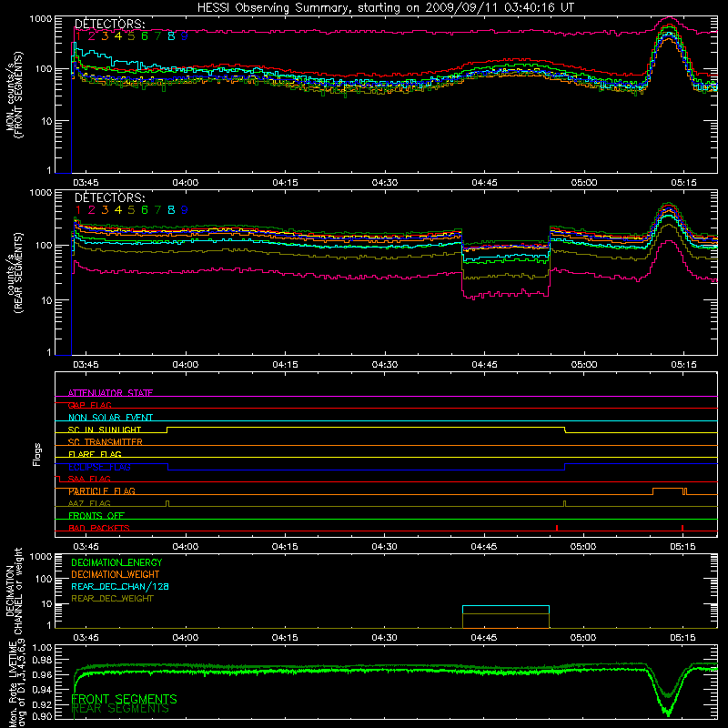This screenshot has width=728, height=728.
Task: Select detector 1 in rear segments legend
Action: click(x=78, y=210)
